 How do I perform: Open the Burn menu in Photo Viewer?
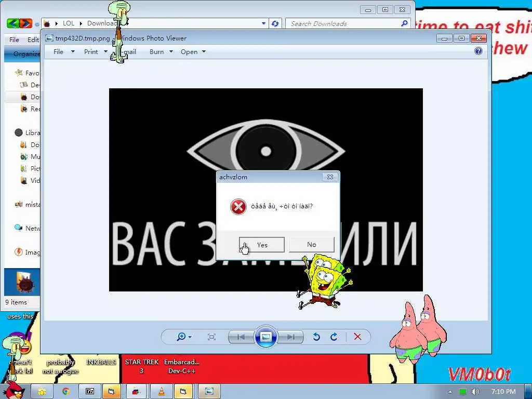pyautogui.click(x=156, y=51)
